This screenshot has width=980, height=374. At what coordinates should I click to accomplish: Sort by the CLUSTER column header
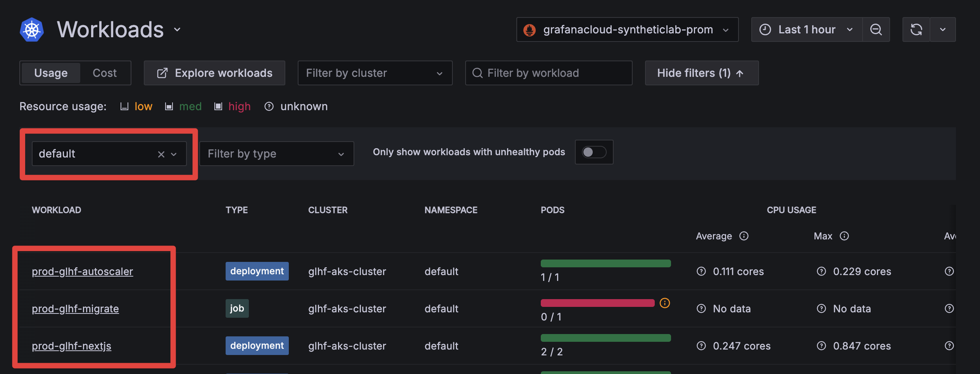pyautogui.click(x=328, y=210)
